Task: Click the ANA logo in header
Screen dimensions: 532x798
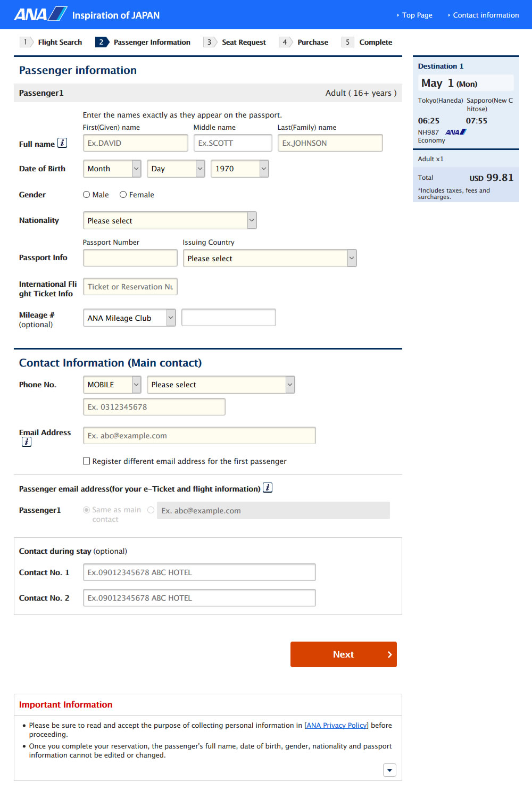Action: click(40, 14)
